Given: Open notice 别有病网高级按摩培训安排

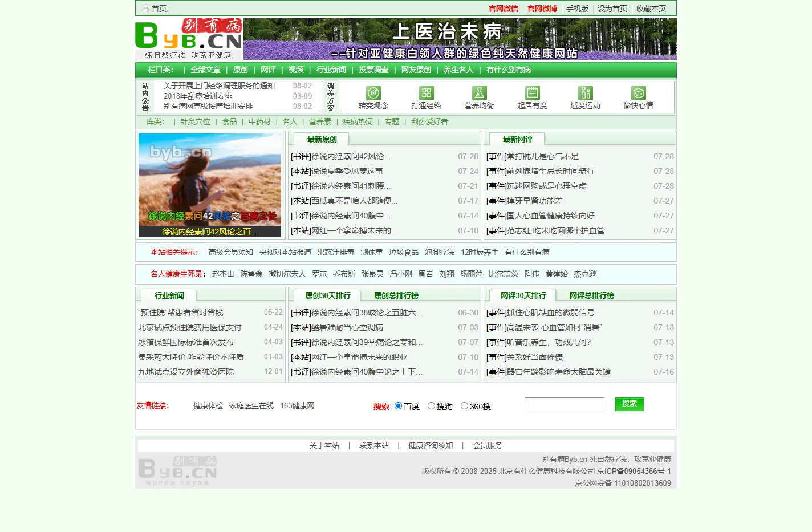Looking at the screenshot, I should 208,106.
